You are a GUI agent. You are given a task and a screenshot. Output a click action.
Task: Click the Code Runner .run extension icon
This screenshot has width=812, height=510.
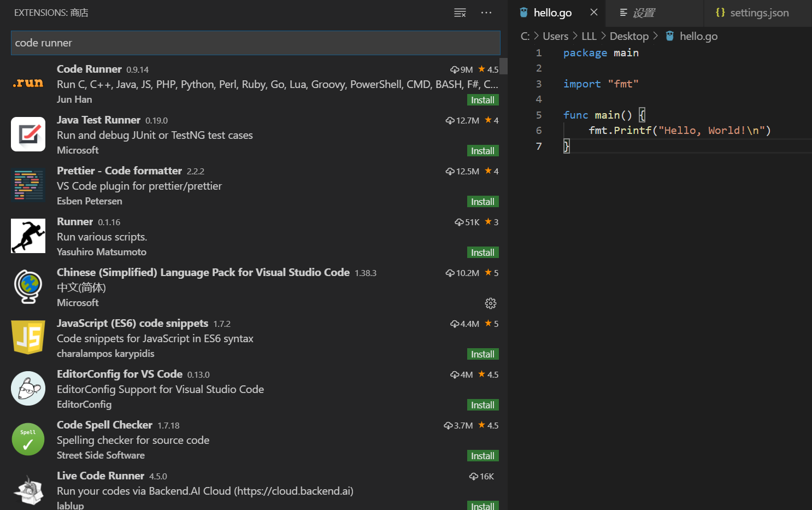tap(28, 83)
